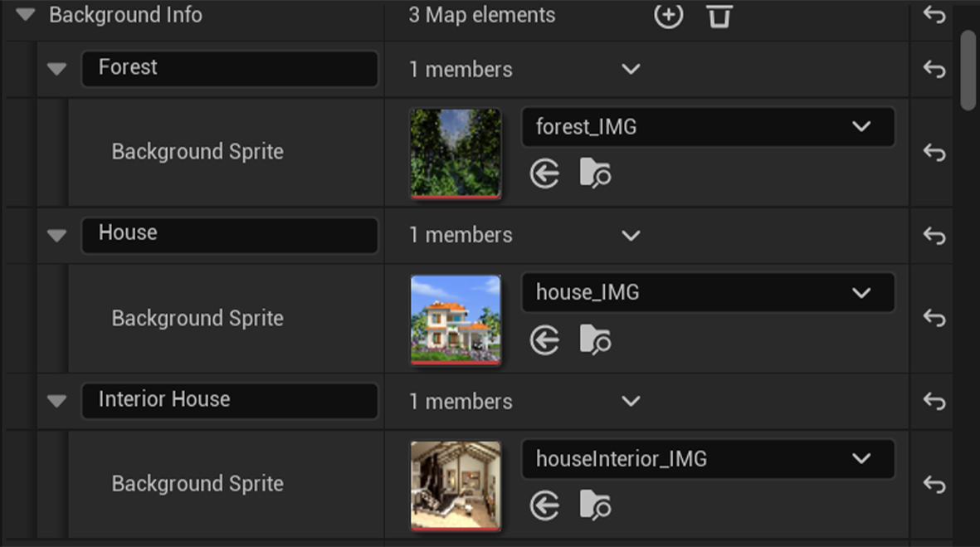Use selected asset for house_IMG sprite

[544, 340]
